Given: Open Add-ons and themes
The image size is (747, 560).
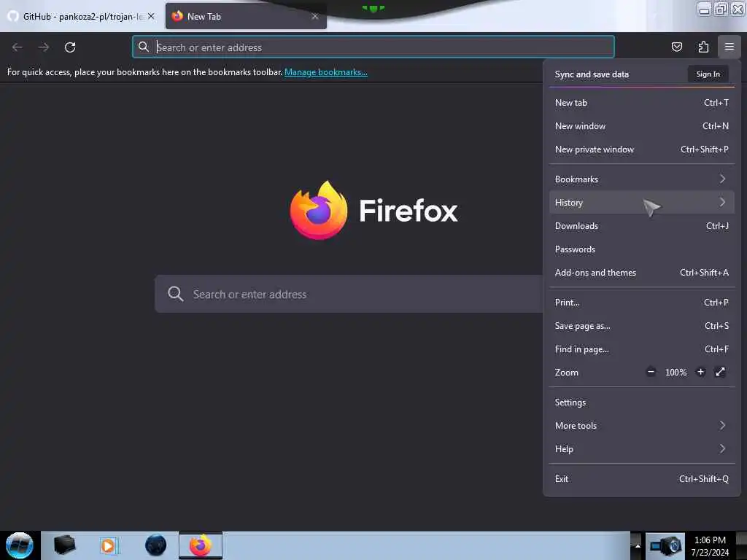Looking at the screenshot, I should click(x=641, y=273).
